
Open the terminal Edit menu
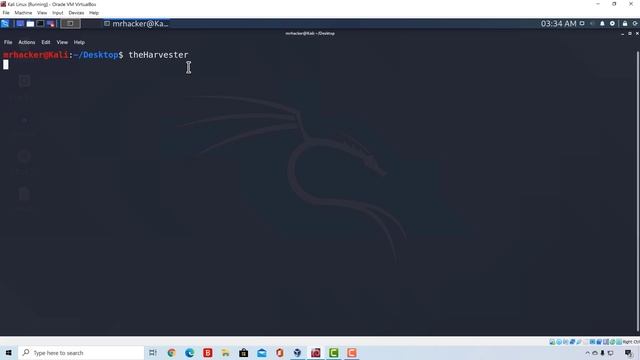pos(46,42)
